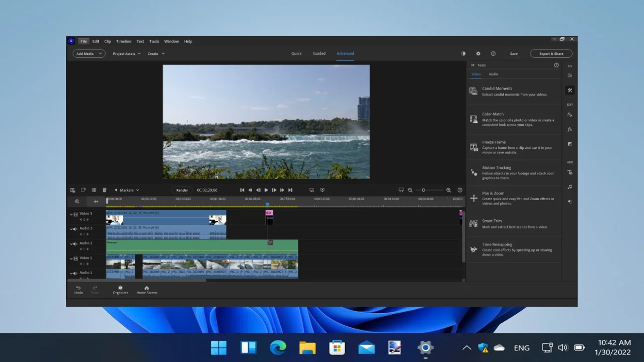The image size is (644, 362).
Task: Play the video in the monitor
Action: pyautogui.click(x=266, y=190)
